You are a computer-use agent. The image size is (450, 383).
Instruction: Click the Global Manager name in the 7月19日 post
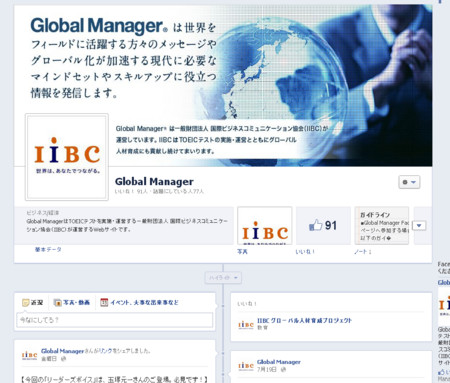[x=279, y=362]
